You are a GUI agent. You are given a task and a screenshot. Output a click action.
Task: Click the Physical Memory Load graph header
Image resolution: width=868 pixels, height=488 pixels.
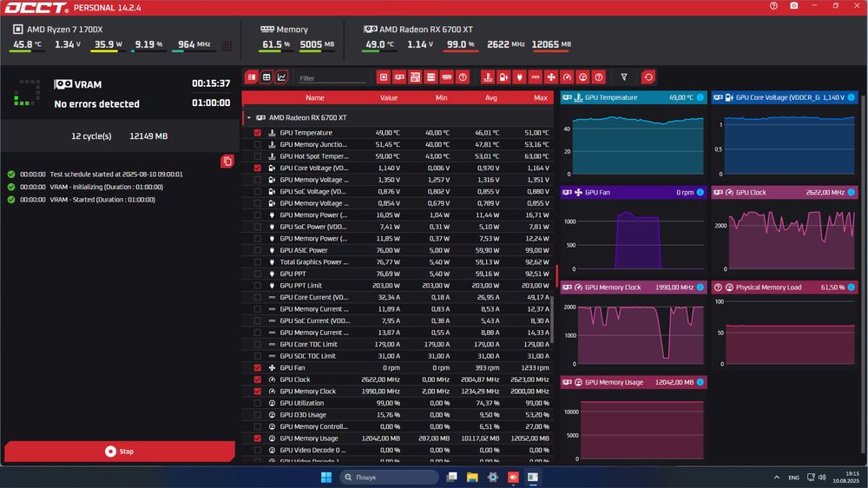(785, 287)
